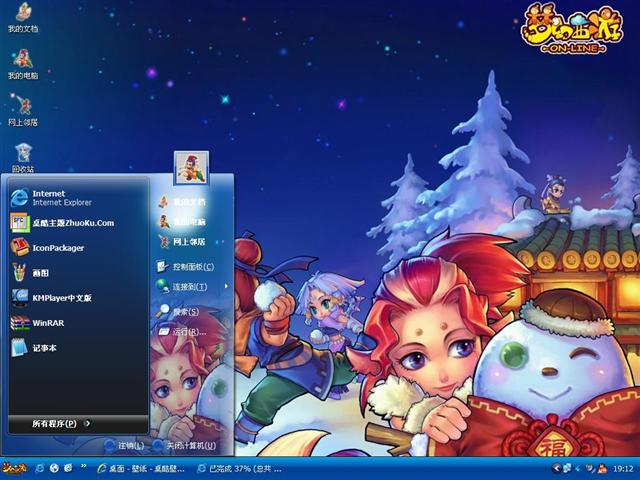Open the 网上邻居 desktop icon
Viewport: 640px width, 480px height.
[x=23, y=111]
